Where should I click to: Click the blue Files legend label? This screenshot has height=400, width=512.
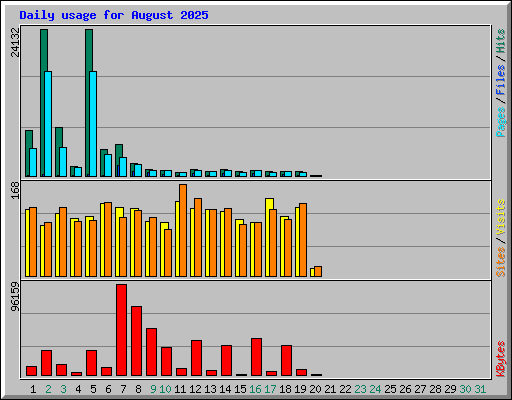501,79
